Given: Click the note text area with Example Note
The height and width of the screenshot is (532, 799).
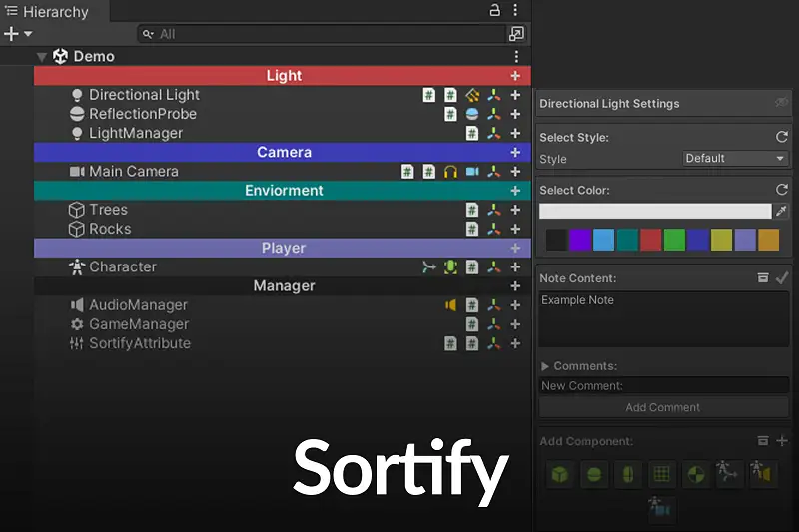Looking at the screenshot, I should coord(664,319).
